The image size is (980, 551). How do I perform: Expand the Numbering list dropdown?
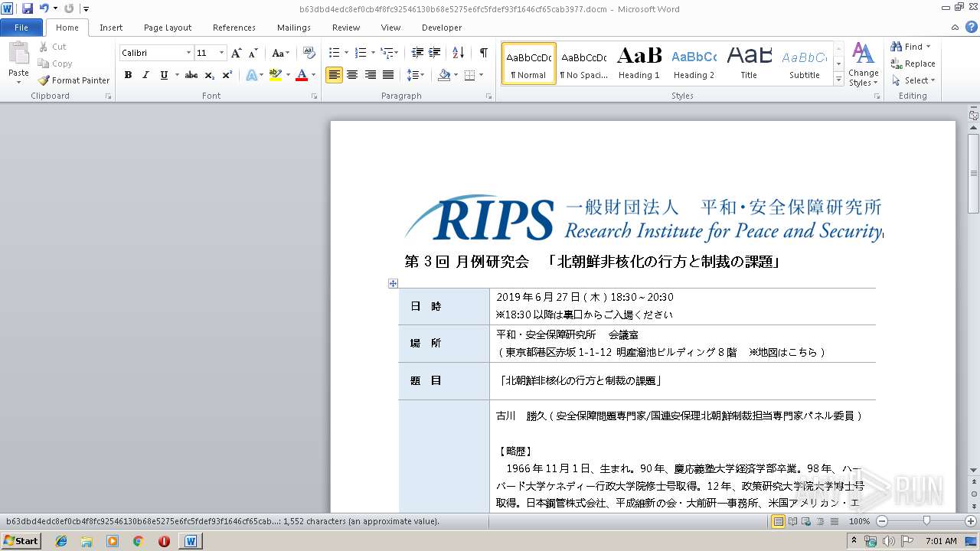tap(373, 53)
